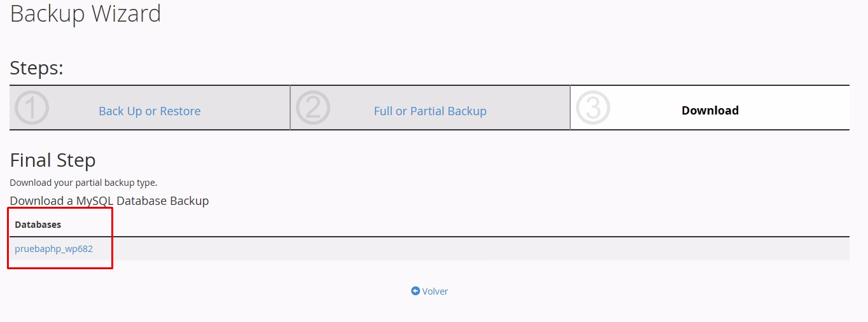868x322 pixels.
Task: Click the empty area of the Databases header row
Action: click(445, 225)
